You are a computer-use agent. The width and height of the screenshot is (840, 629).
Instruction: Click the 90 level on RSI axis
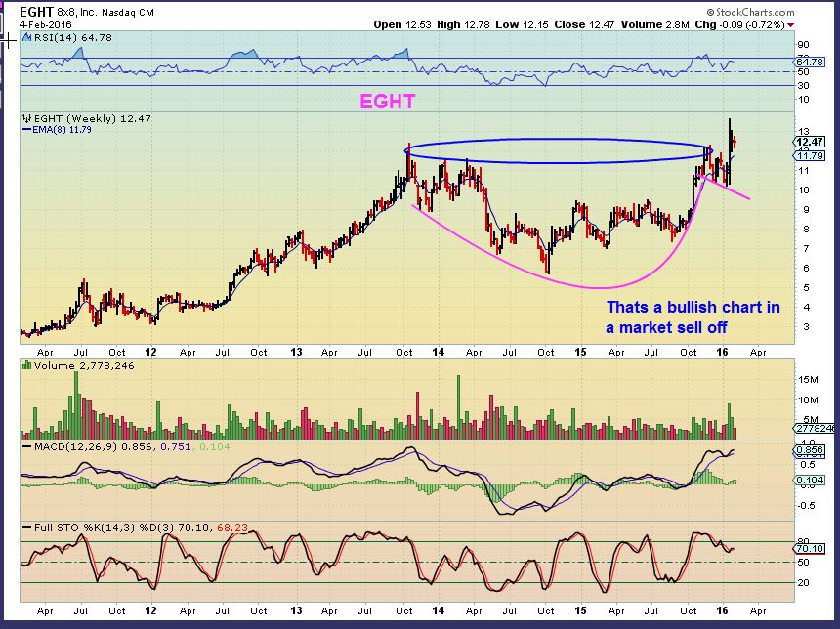803,45
